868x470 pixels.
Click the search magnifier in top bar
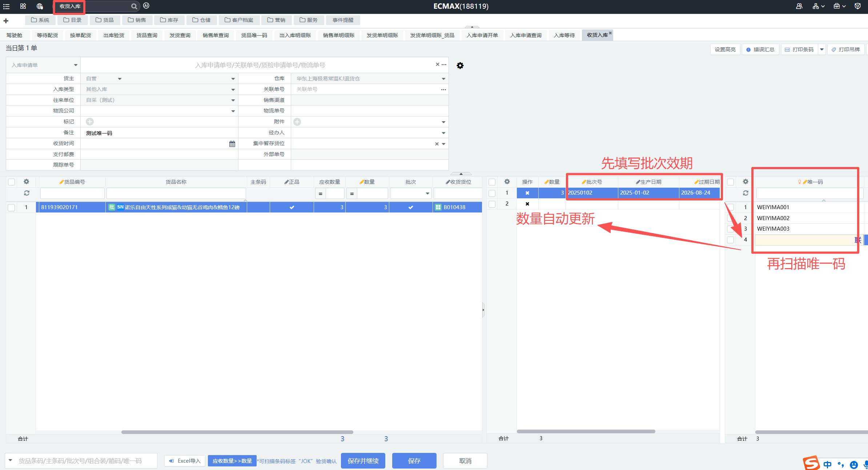tap(134, 6)
